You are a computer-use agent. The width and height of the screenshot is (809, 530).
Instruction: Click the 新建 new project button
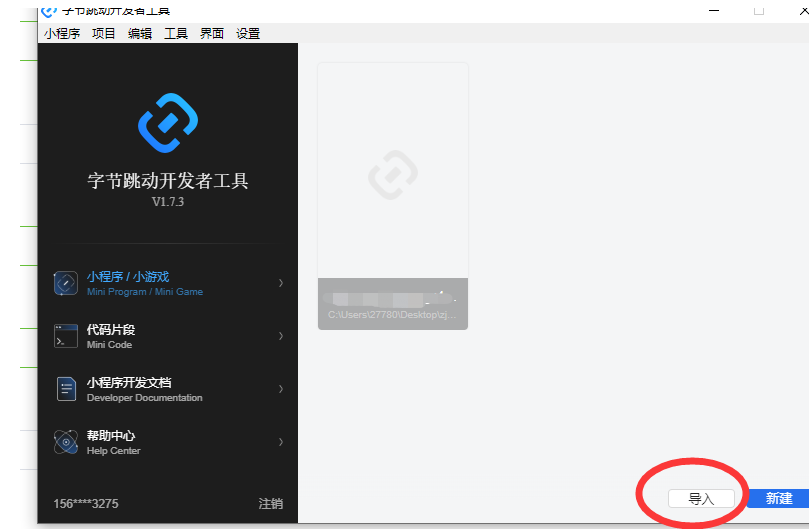click(x=778, y=499)
